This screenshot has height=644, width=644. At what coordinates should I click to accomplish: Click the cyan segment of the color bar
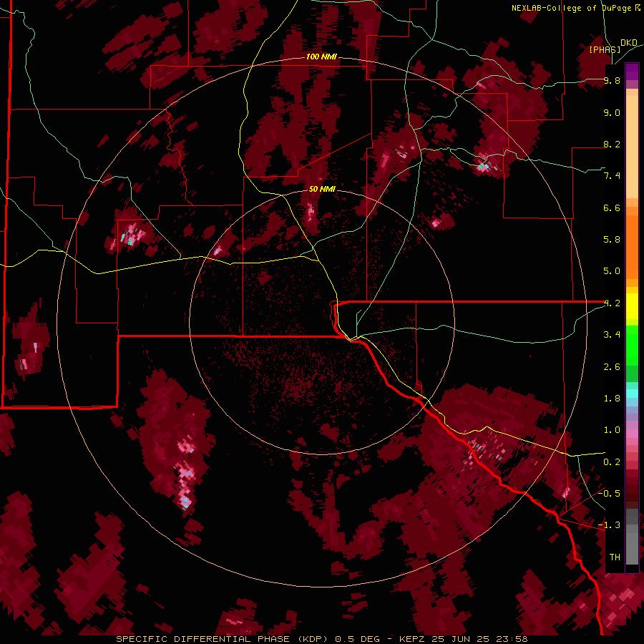632,394
